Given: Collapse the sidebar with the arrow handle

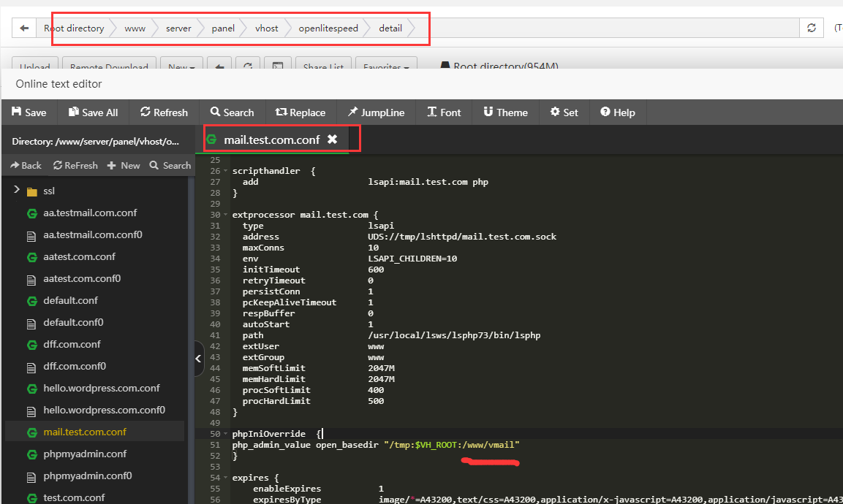Looking at the screenshot, I should pyautogui.click(x=198, y=359).
